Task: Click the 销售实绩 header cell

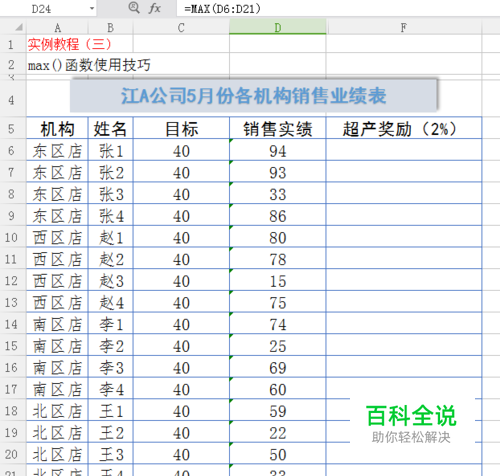Action: (278, 128)
